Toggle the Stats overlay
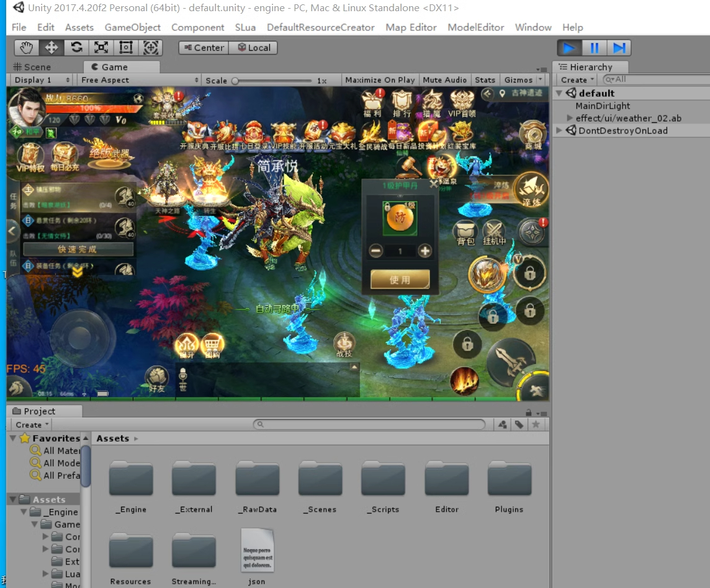 coord(485,80)
